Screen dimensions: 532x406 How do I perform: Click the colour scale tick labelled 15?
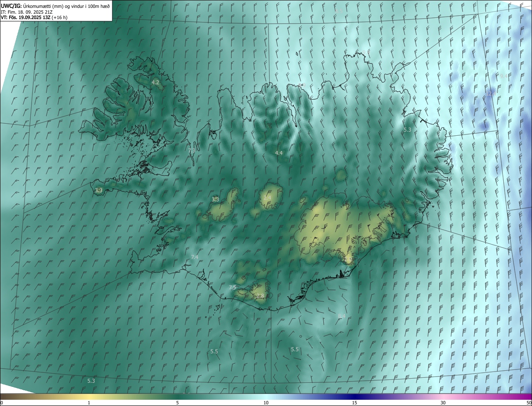click(355, 403)
